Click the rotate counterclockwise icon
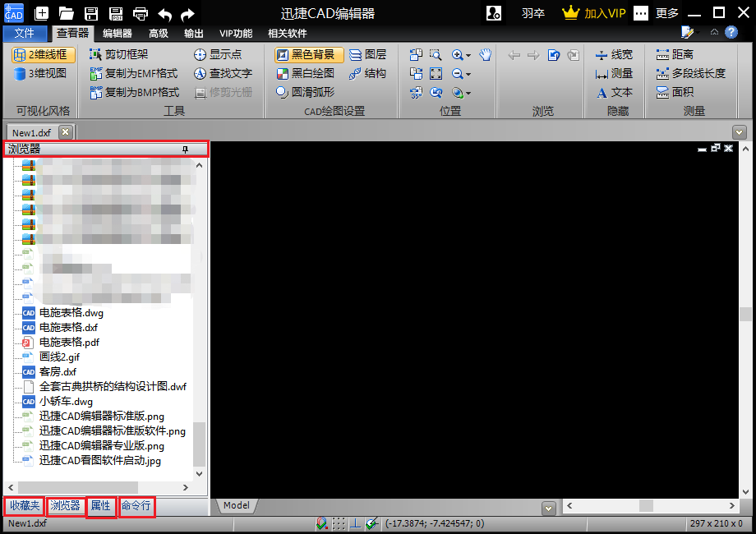The height and width of the screenshot is (534, 756). point(416,54)
